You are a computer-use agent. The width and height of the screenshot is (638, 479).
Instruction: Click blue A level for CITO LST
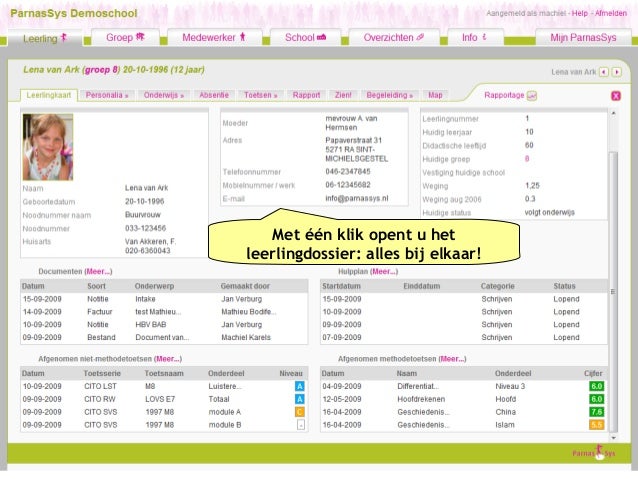pos(299,386)
